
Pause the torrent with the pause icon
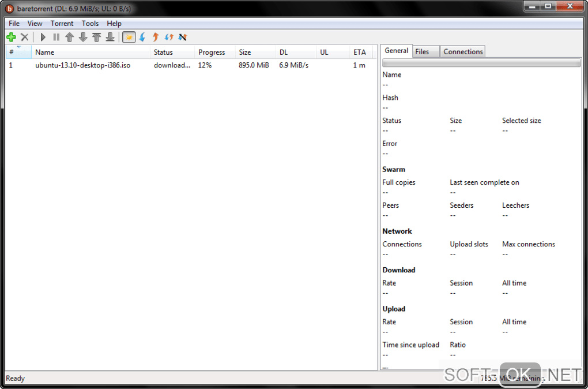click(56, 37)
